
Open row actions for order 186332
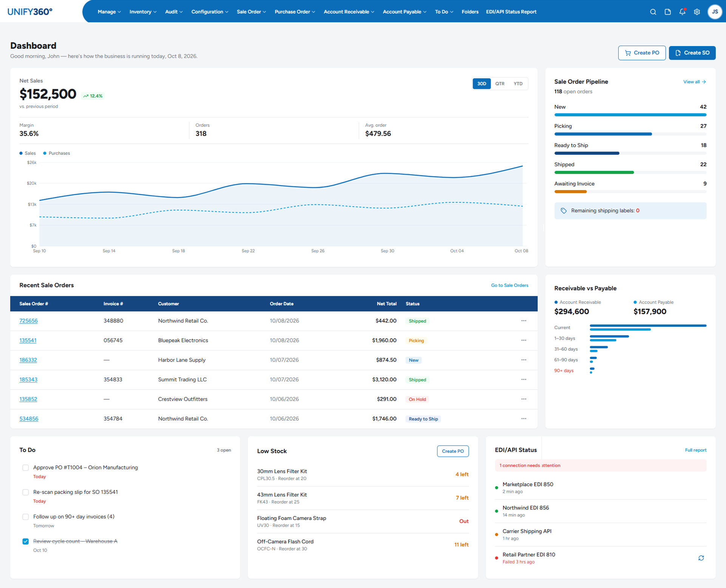tap(524, 360)
